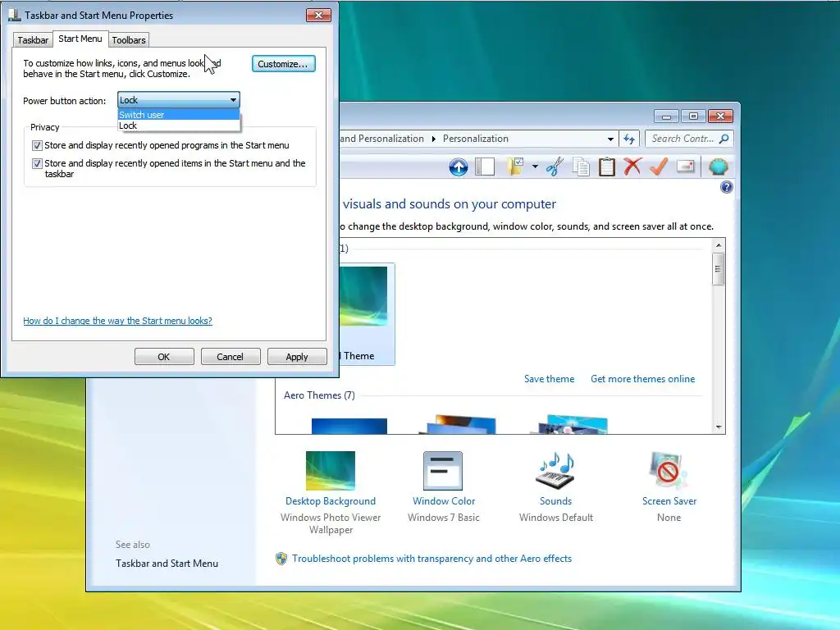Open 'How do I change the way the Start menu looks?' link
This screenshot has height=630, width=840.
[117, 321]
